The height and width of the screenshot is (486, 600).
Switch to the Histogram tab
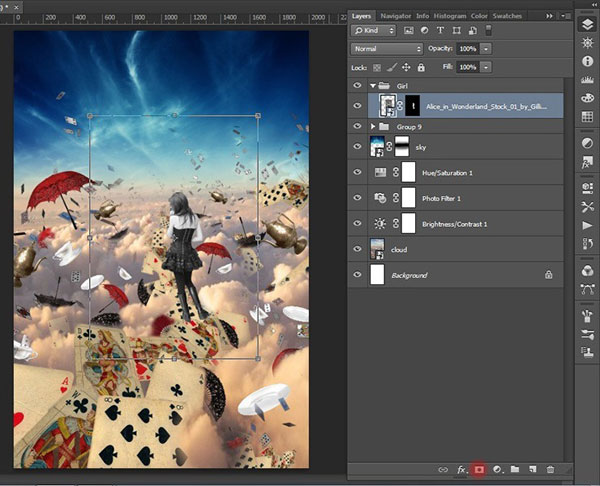pyautogui.click(x=450, y=16)
